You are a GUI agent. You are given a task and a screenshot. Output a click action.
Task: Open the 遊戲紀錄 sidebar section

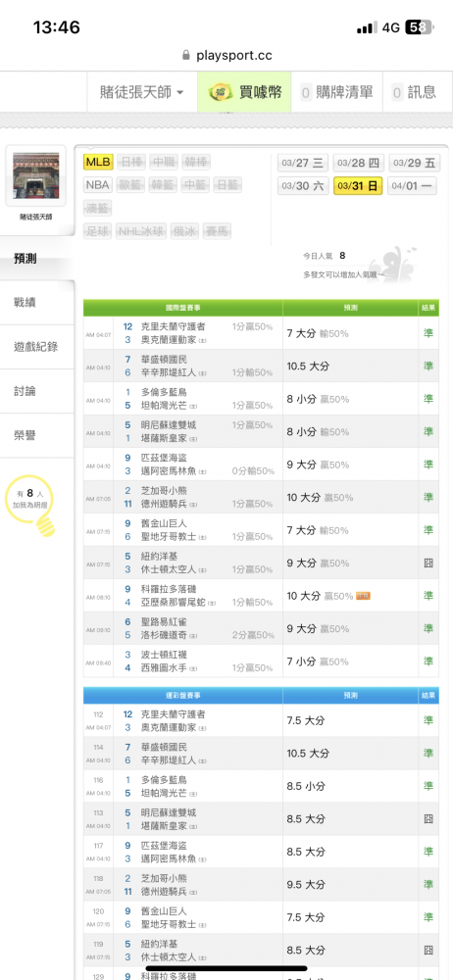pos(37,347)
